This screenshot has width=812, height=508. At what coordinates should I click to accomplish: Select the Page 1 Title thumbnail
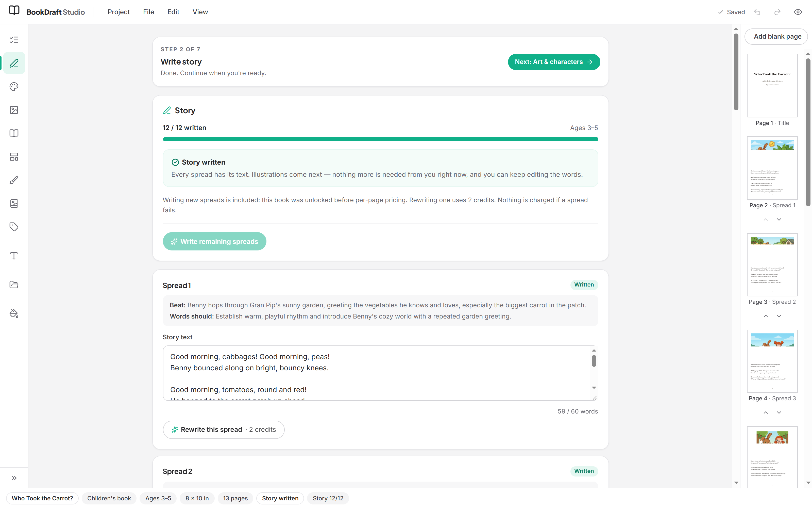[772, 85]
